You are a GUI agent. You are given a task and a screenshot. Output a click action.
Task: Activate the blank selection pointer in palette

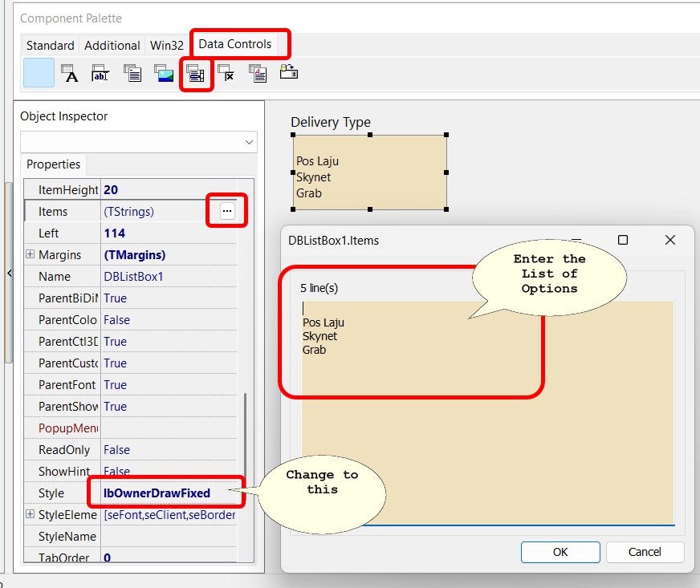39,73
